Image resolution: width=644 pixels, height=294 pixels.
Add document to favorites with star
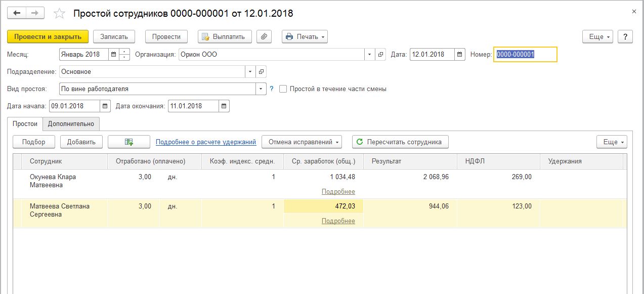point(59,14)
